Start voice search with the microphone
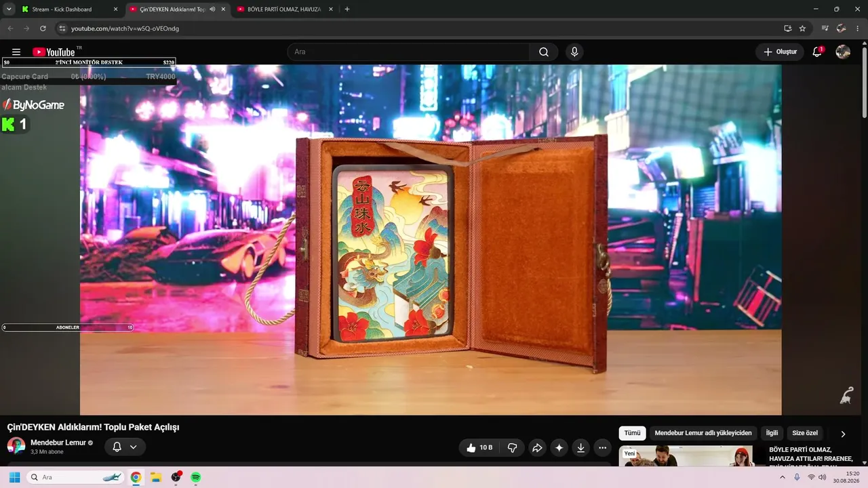Image resolution: width=868 pixels, height=488 pixels. (x=574, y=52)
